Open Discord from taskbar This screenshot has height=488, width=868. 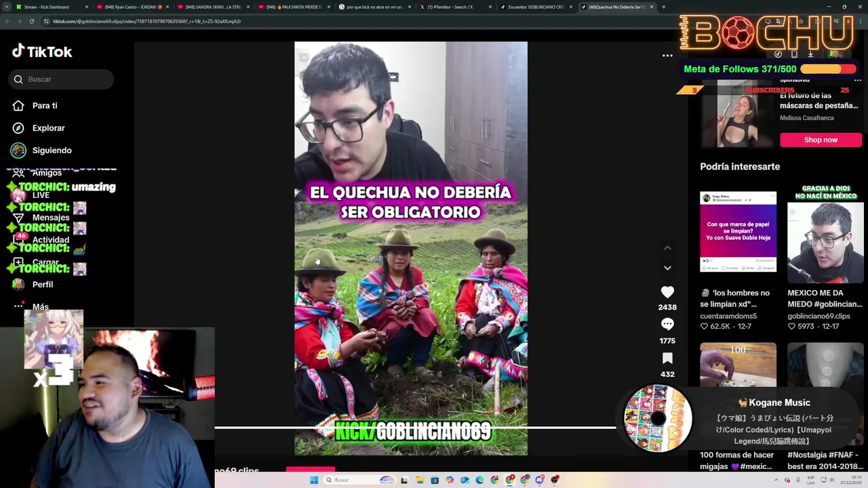pos(540,480)
